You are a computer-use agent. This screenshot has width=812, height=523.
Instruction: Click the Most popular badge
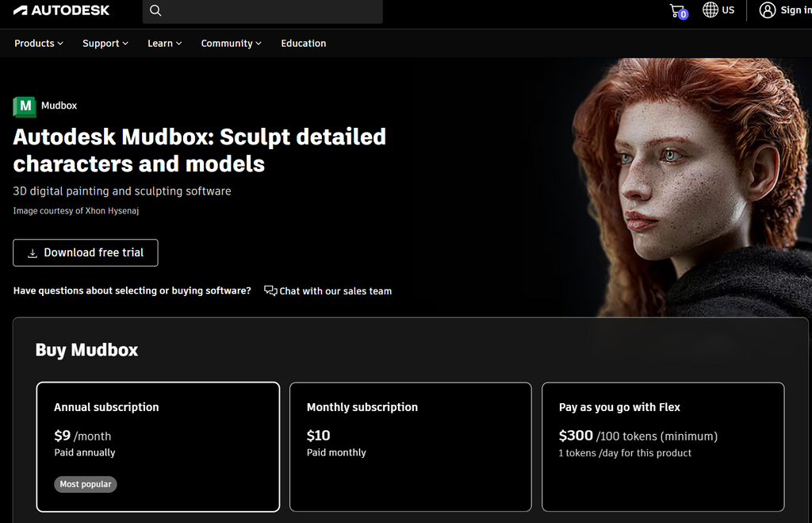coord(85,484)
